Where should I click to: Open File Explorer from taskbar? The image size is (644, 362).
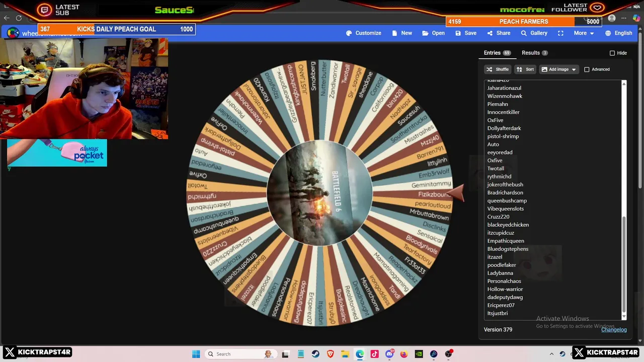pyautogui.click(x=345, y=354)
